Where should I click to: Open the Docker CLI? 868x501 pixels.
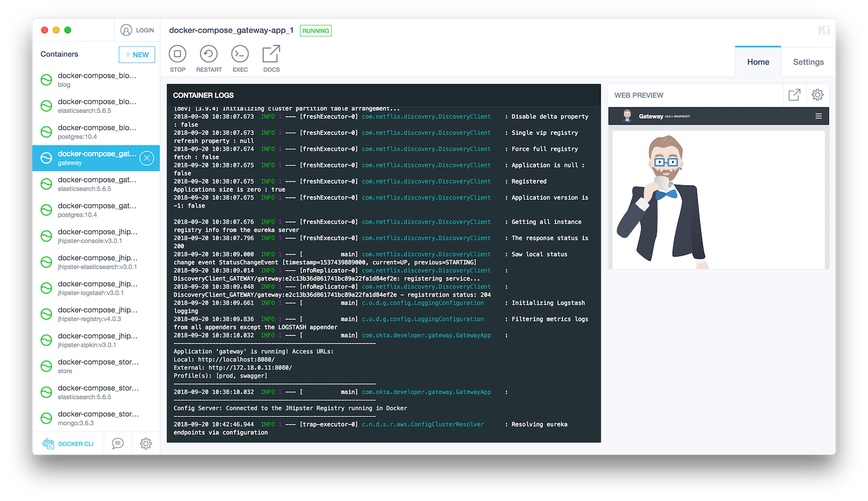pos(68,443)
